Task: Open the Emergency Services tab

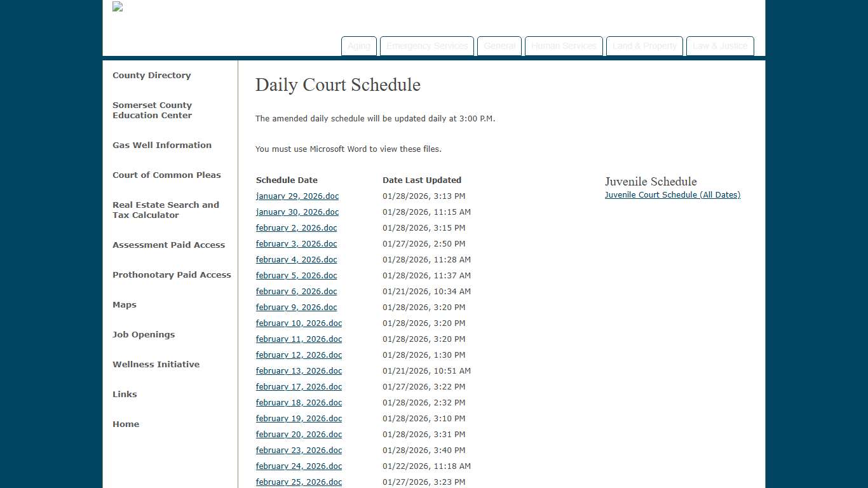Action: point(426,46)
